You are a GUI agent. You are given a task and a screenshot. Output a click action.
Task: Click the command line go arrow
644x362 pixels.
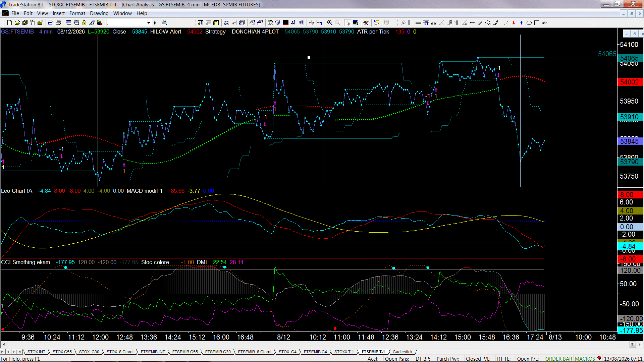click(155, 23)
